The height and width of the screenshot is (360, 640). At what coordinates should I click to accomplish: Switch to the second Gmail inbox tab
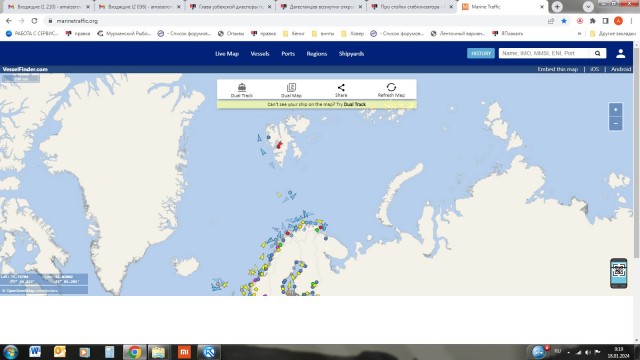pos(139,7)
